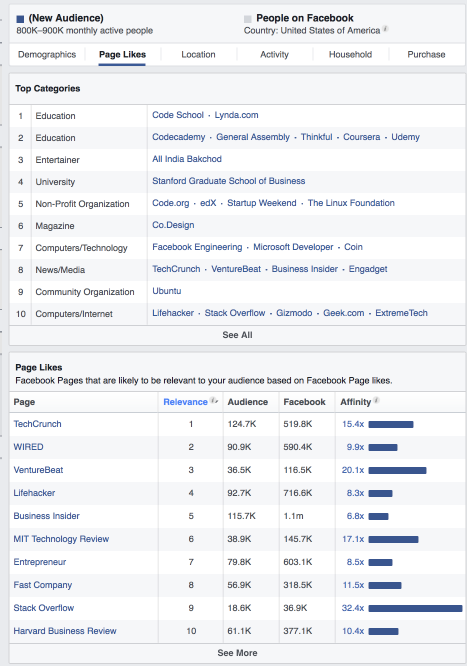The image size is (467, 666).
Task: Open TechCrunch link in News/Media row
Action: point(176,269)
